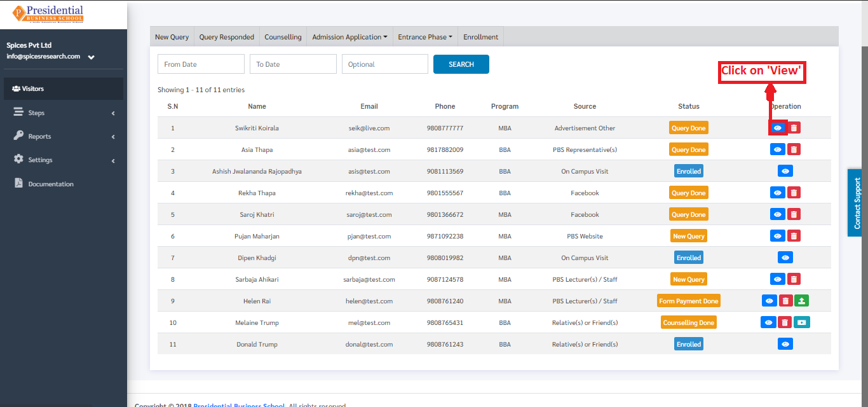Switch to Query Responded tab
The width and height of the screenshot is (868, 407).
coord(227,37)
